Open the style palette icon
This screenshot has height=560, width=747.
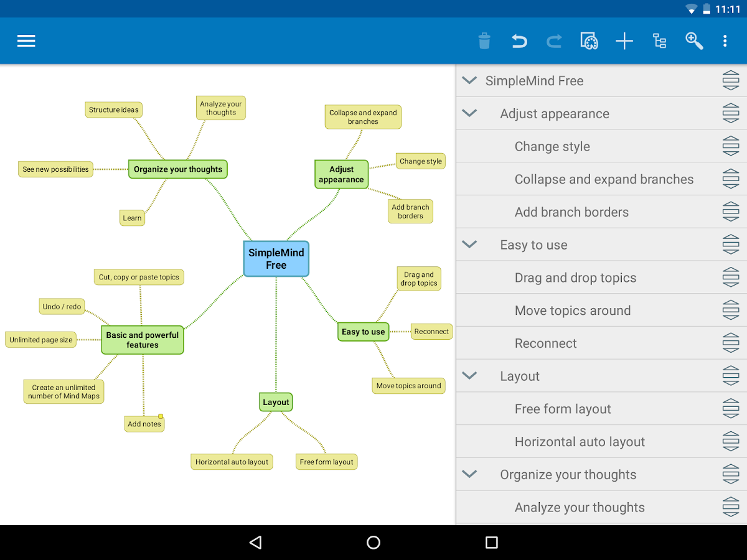click(x=589, y=41)
